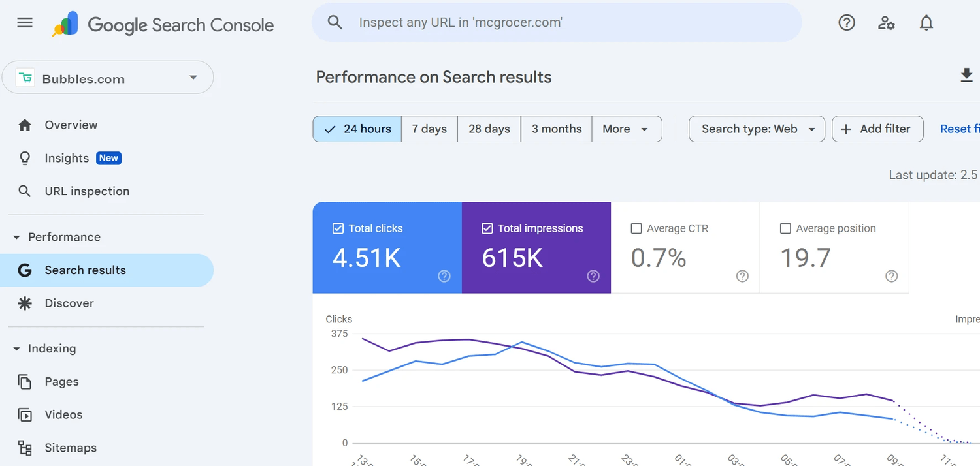Enable the Average position checkbox
Image resolution: width=980 pixels, height=466 pixels.
click(x=786, y=228)
